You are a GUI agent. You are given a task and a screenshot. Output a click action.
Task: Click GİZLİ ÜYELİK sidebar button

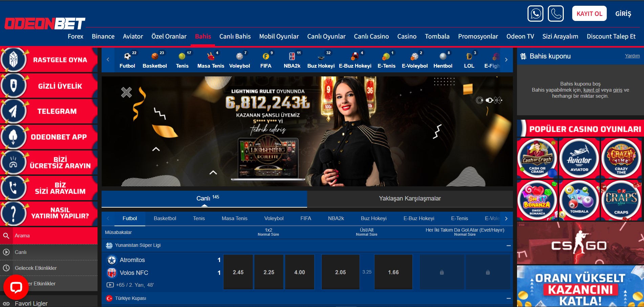[x=49, y=86]
